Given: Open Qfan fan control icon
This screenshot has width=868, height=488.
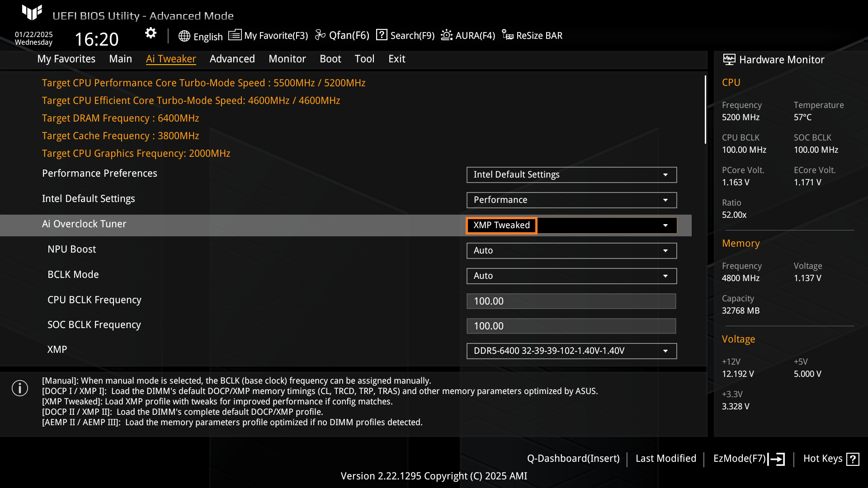Looking at the screenshot, I should [320, 35].
